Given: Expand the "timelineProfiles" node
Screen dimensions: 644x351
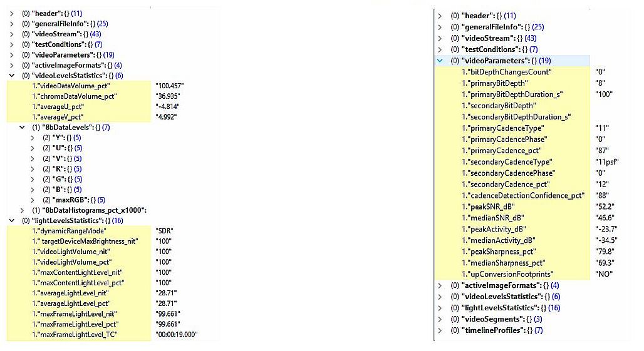Looking at the screenshot, I should 440,330.
